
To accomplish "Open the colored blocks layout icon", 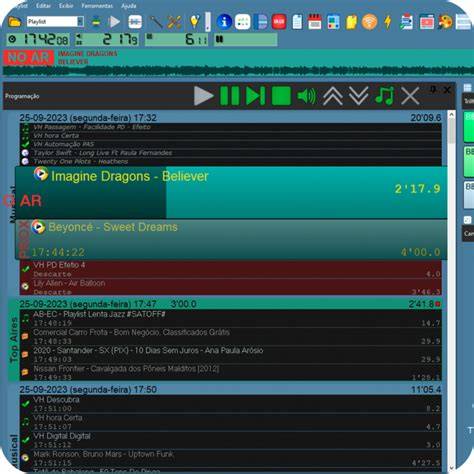I will point(333,22).
